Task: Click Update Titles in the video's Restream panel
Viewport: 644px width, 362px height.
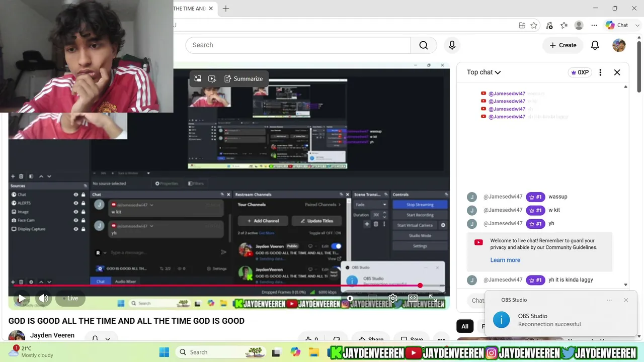Action: pyautogui.click(x=316, y=221)
